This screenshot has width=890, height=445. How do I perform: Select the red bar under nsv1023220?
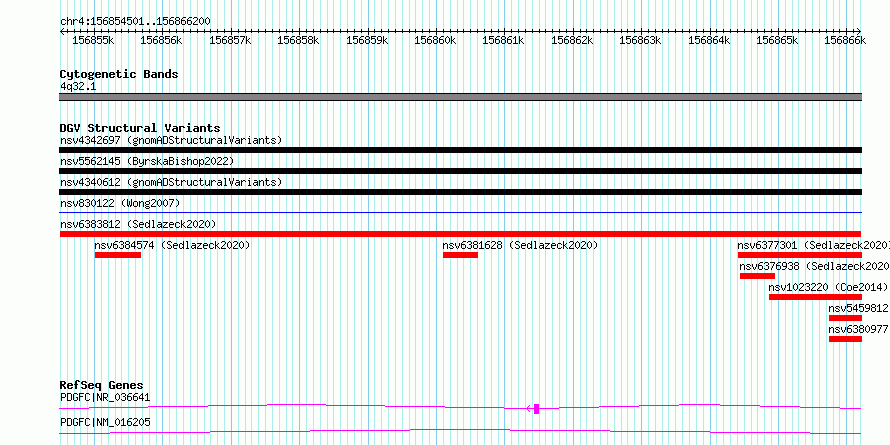816,297
